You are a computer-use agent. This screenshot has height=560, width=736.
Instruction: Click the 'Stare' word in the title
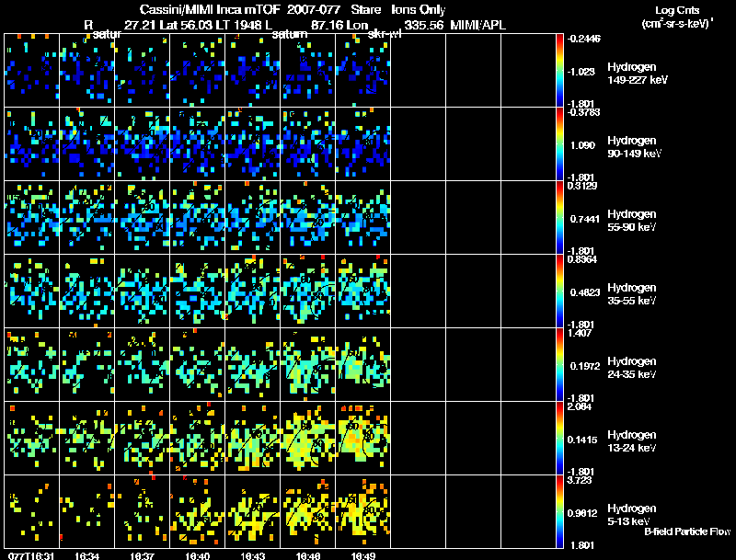pos(366,10)
